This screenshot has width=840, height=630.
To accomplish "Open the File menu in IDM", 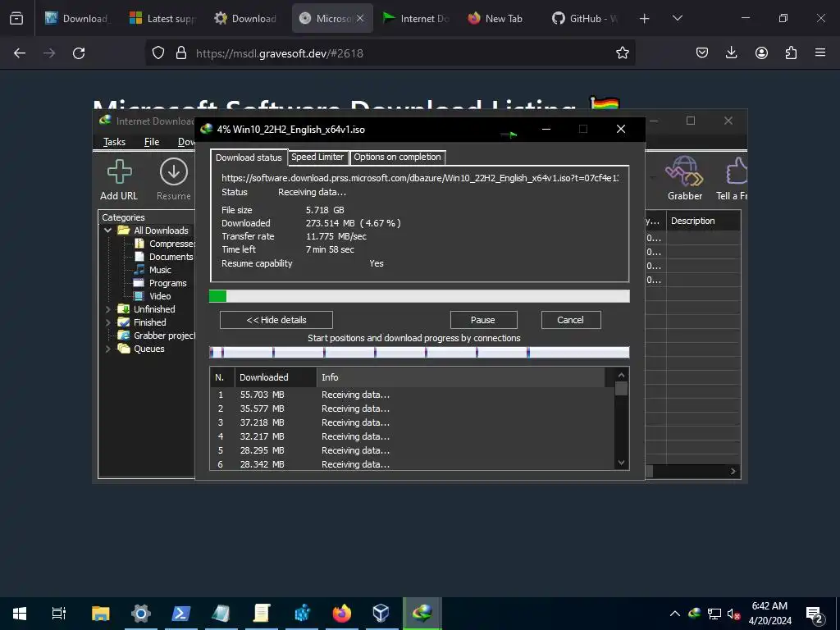I will point(152,142).
